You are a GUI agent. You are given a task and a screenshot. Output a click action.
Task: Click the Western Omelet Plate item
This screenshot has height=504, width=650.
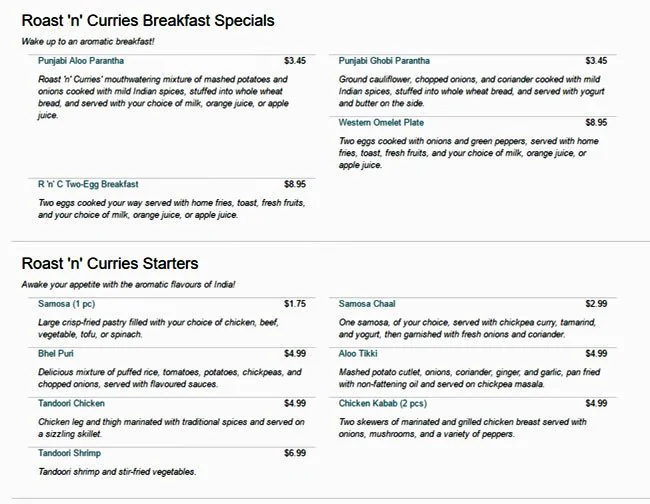(x=381, y=123)
